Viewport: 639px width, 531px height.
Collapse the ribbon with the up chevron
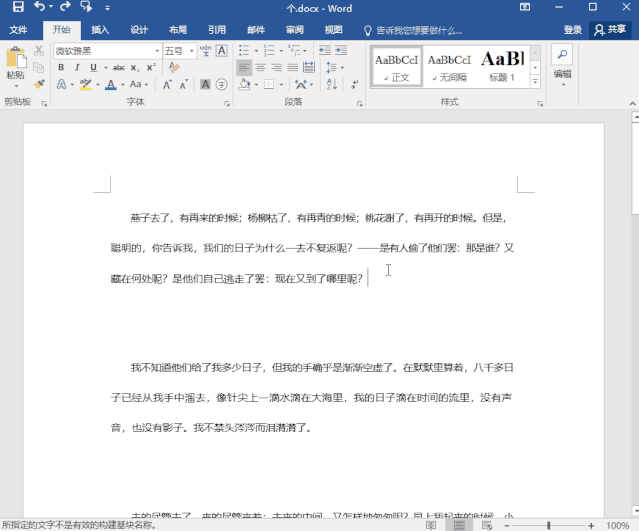[x=632, y=104]
